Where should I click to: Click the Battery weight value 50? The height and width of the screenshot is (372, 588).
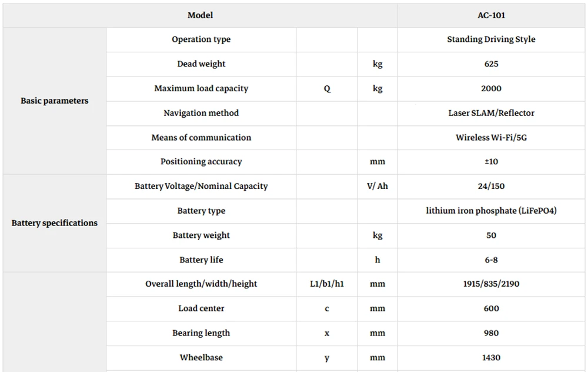(491, 235)
